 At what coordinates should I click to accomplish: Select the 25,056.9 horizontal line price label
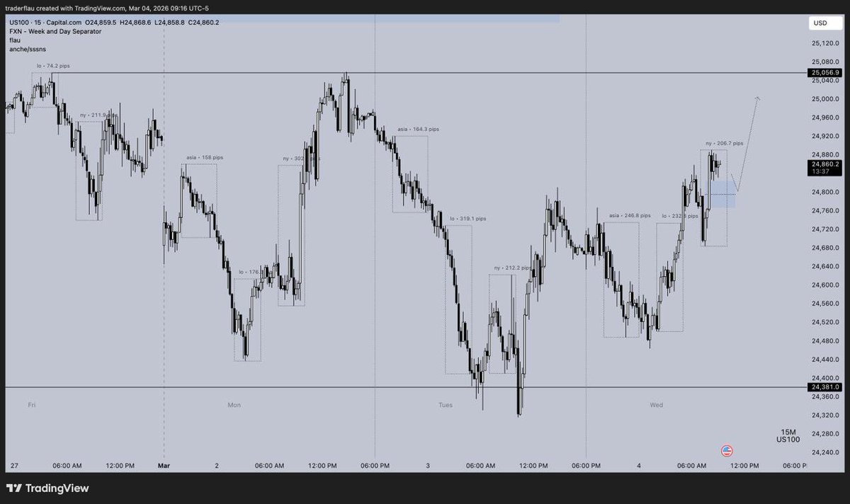(826, 73)
